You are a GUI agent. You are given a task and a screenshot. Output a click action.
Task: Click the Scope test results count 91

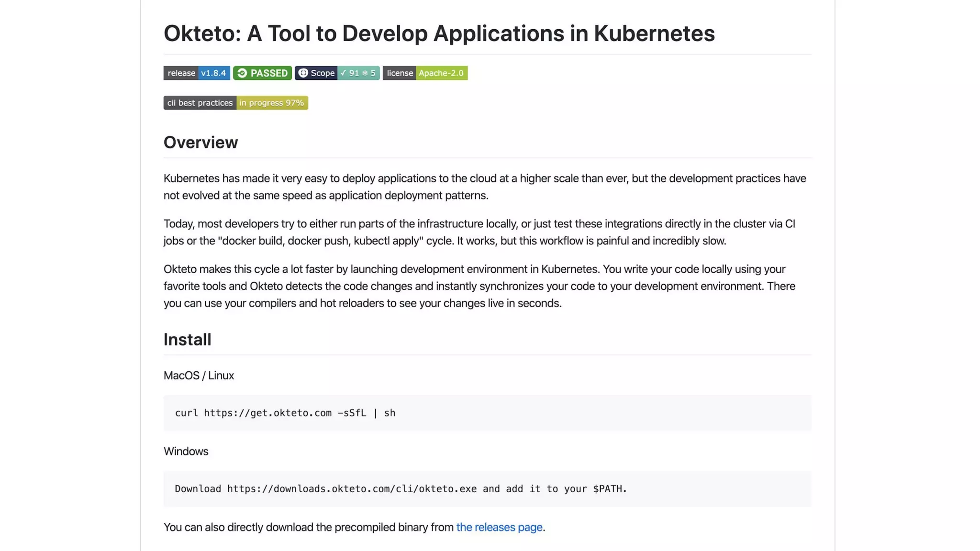354,73
